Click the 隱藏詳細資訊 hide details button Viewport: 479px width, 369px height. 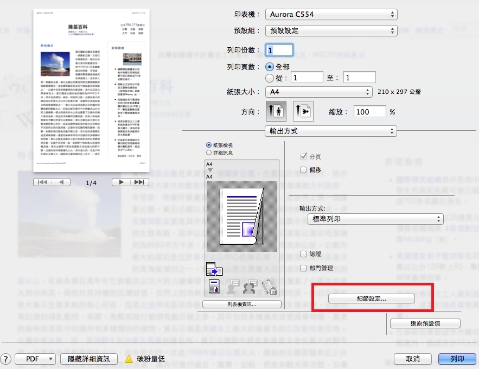tap(89, 359)
